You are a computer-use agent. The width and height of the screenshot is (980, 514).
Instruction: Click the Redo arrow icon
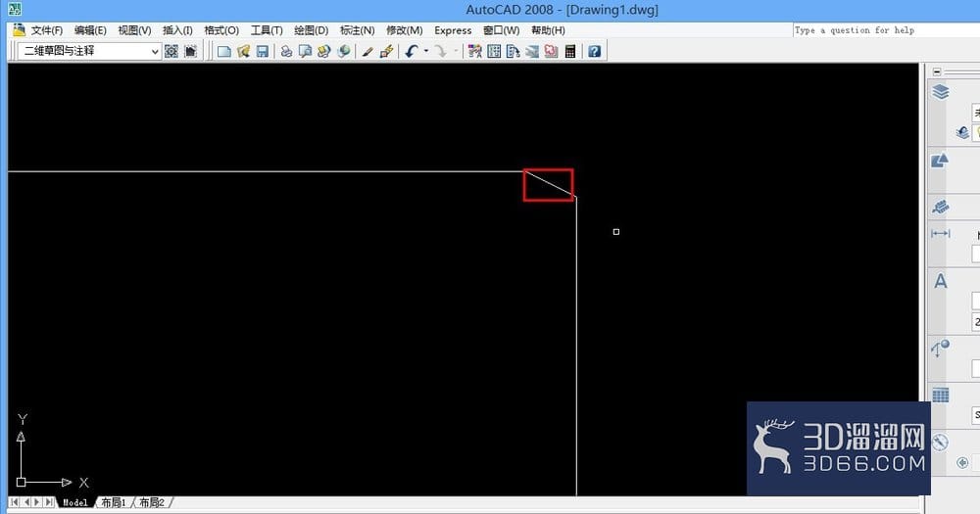point(441,51)
